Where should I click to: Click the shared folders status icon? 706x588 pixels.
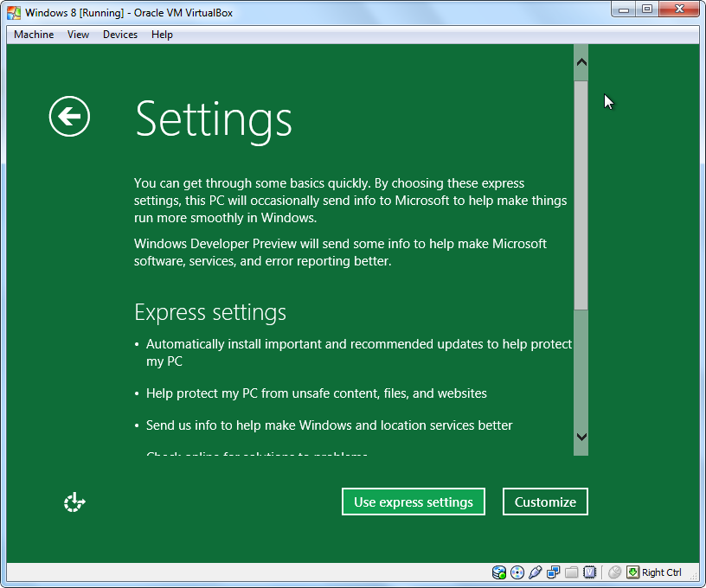click(x=571, y=572)
